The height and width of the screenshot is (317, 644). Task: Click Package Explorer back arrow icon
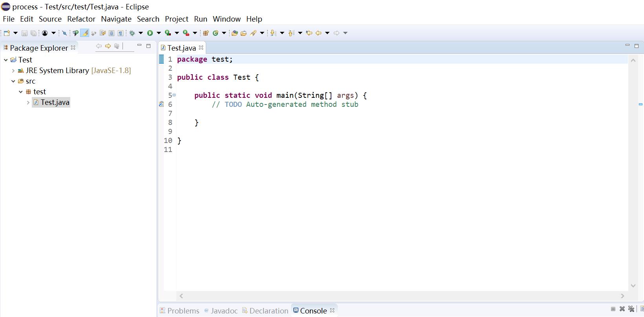99,46
